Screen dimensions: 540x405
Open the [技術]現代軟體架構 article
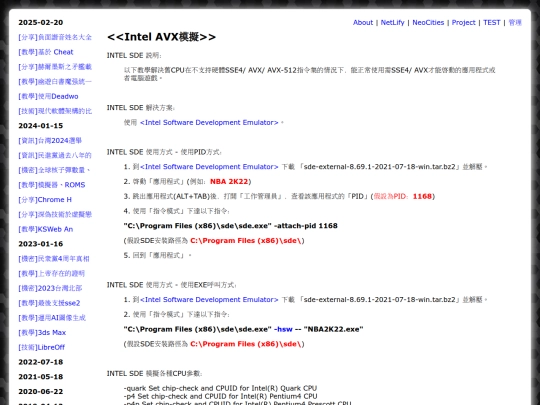coord(55,111)
